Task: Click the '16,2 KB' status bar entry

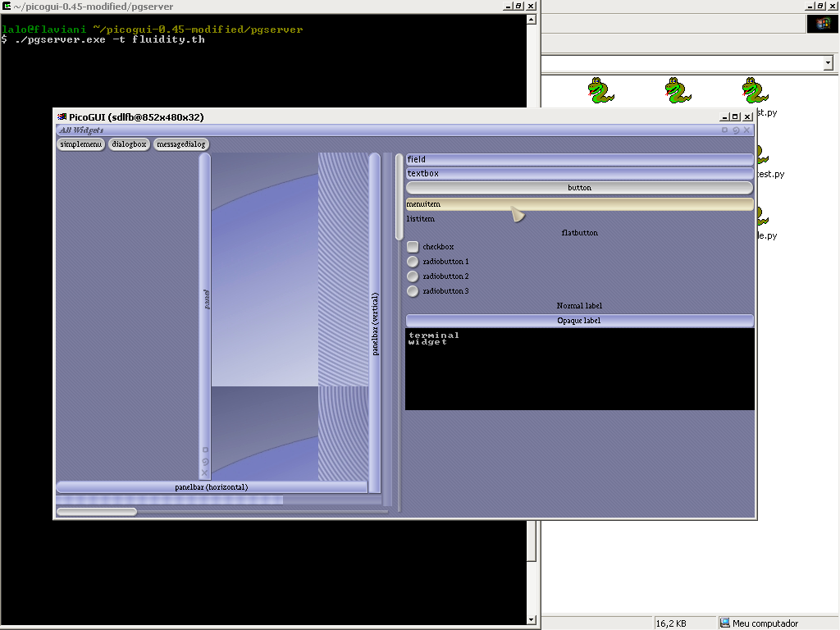Action: 671,623
